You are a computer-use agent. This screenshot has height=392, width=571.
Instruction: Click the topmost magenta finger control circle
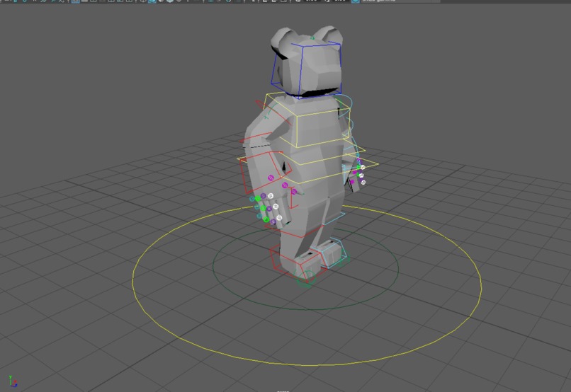coord(271,178)
